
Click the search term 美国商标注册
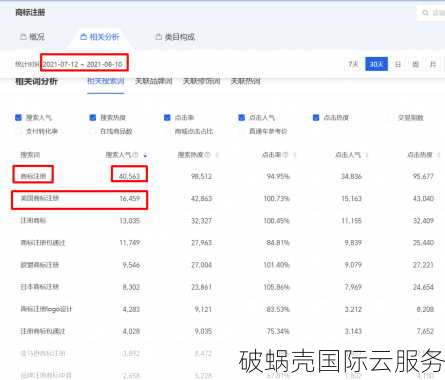pyautogui.click(x=40, y=198)
